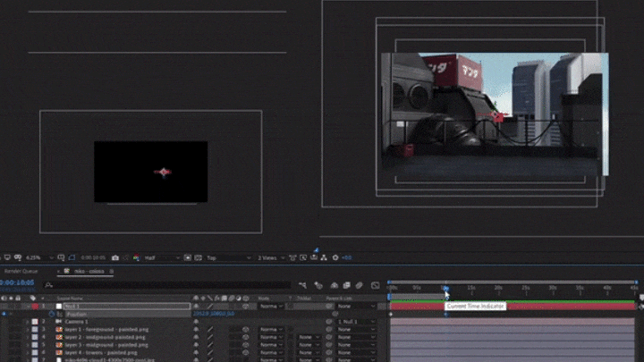Toggle the shy switch on Null 1

tap(196, 307)
